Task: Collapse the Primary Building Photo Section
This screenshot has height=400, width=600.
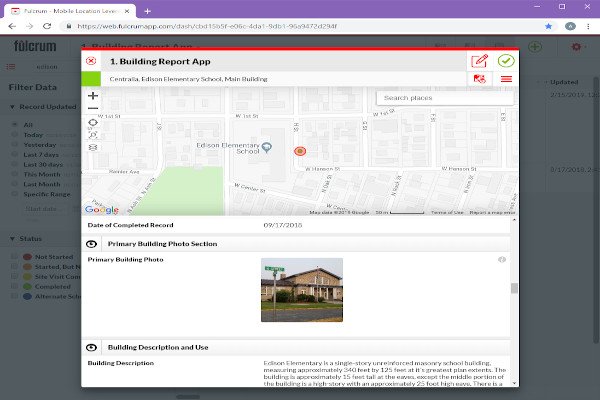Action: 92,244
